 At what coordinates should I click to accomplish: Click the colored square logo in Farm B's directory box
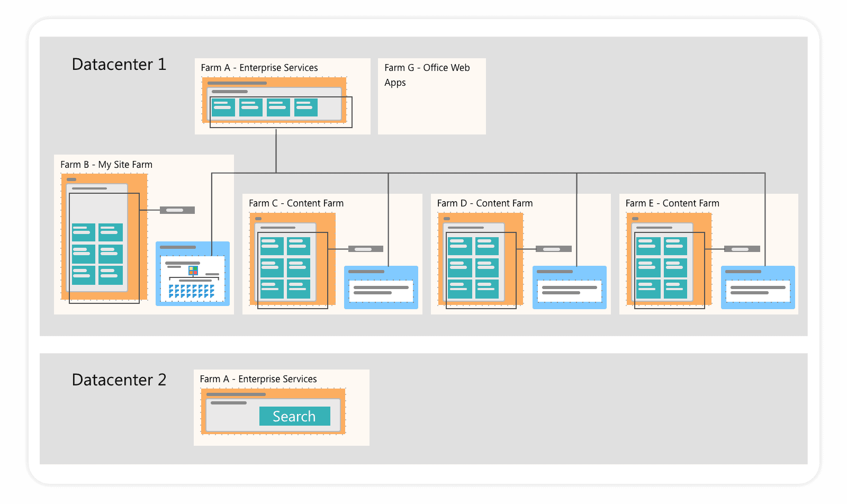pos(193,271)
